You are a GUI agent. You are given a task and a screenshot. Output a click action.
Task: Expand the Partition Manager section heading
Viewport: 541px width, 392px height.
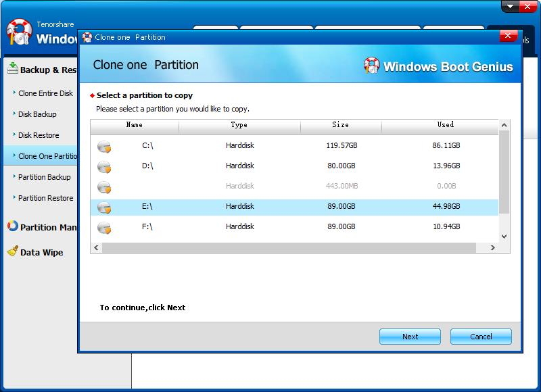click(48, 227)
